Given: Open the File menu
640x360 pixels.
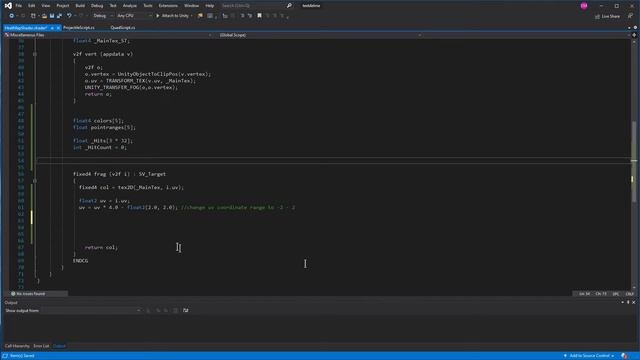Looking at the screenshot, I should click(19, 6).
